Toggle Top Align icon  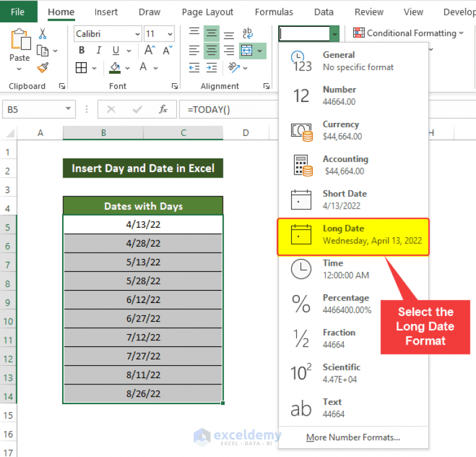pyautogui.click(x=194, y=33)
